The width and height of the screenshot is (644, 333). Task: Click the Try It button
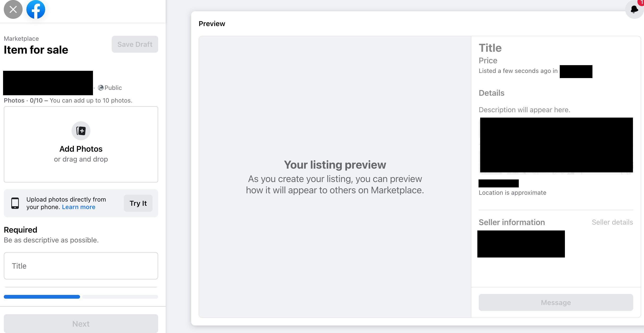(138, 203)
